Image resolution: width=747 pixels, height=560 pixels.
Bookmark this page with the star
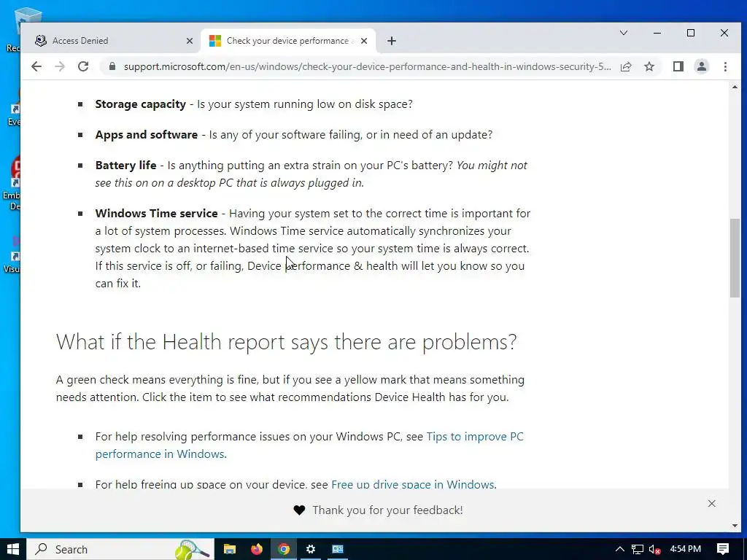point(649,66)
